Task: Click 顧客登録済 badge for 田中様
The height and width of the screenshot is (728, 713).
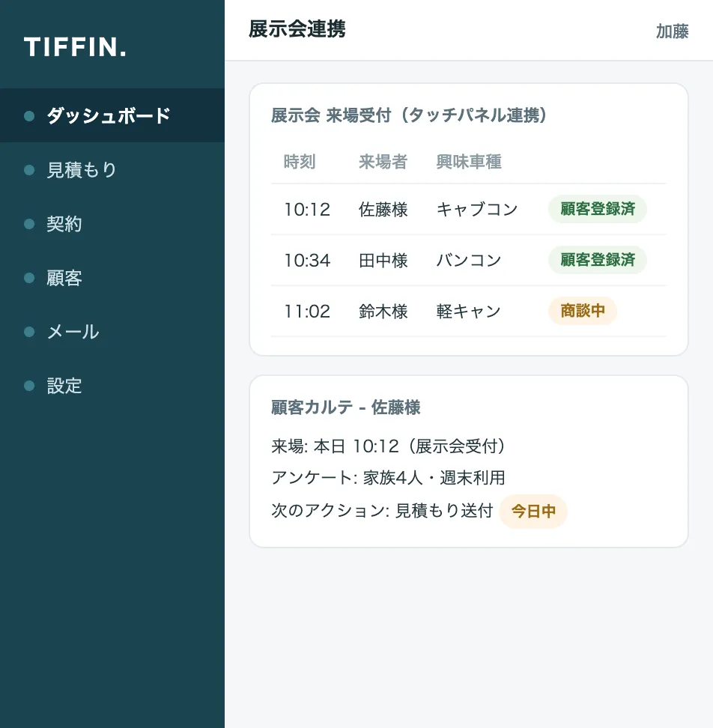Action: [598, 260]
